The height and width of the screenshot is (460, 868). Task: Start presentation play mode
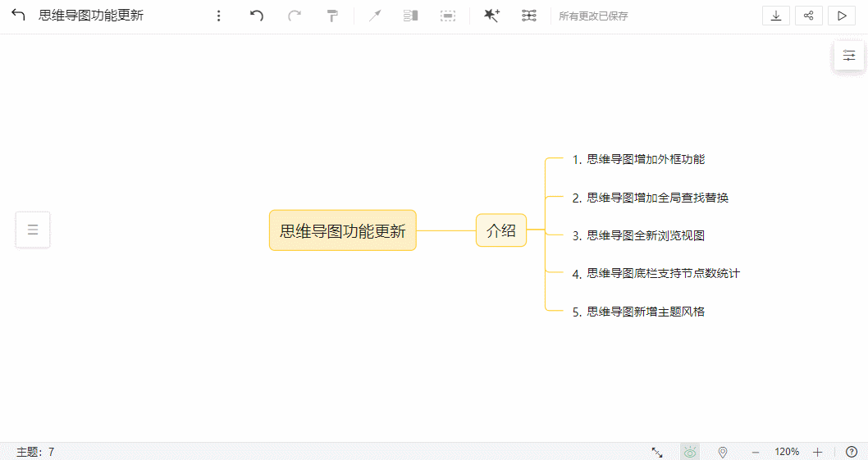tap(842, 16)
